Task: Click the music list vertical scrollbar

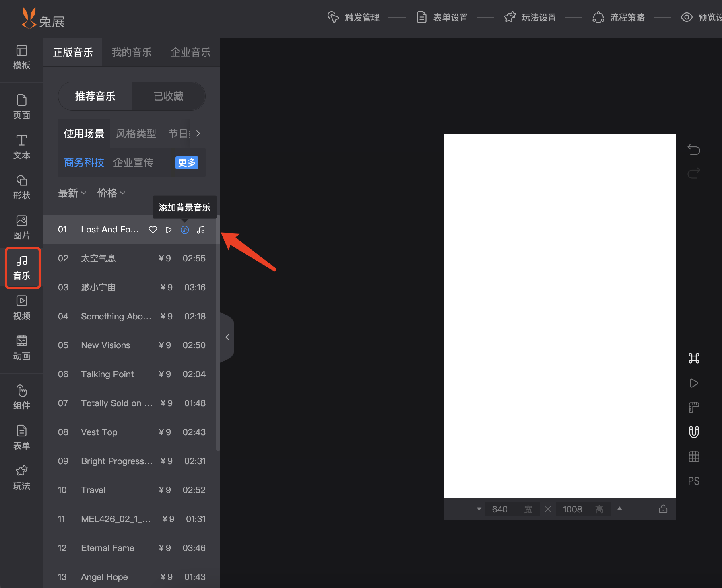Action: (x=218, y=334)
